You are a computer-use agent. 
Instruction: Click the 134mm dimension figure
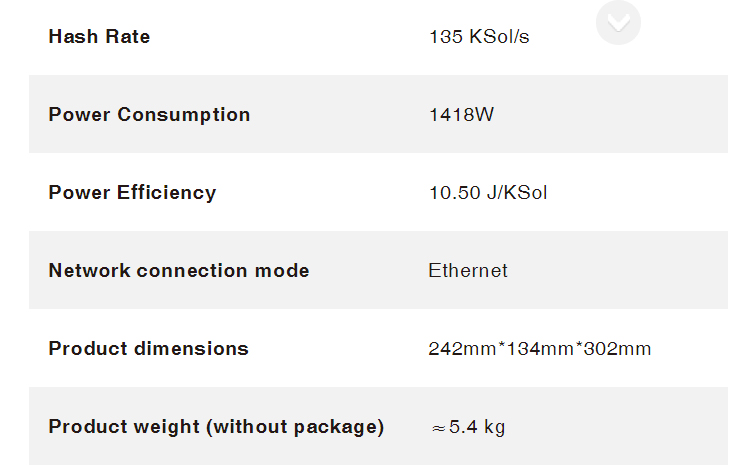coord(540,349)
